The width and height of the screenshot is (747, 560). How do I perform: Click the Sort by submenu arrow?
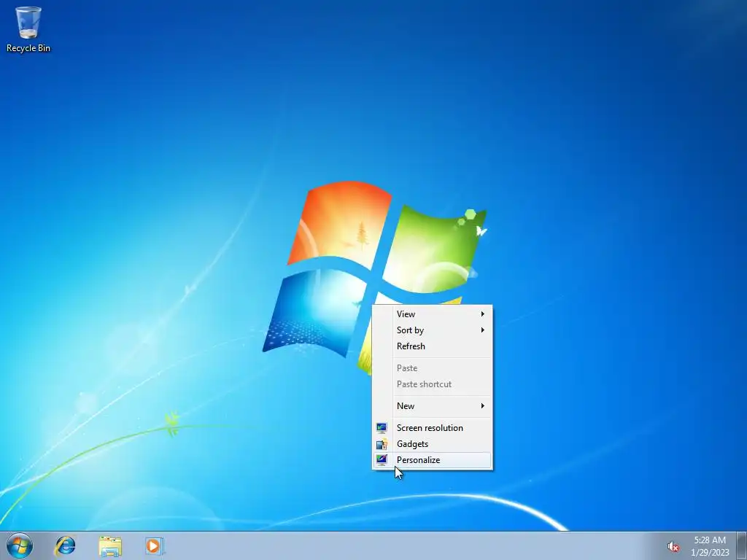pos(483,330)
